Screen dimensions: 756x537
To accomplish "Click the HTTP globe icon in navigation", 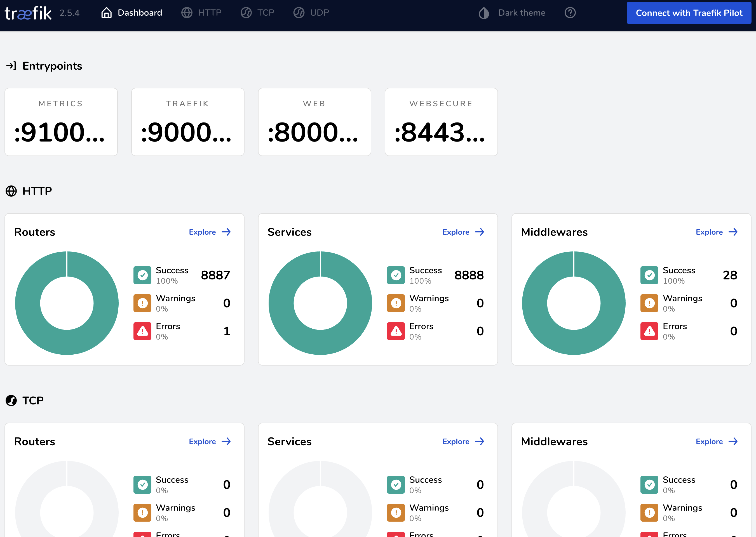I will click(x=187, y=13).
